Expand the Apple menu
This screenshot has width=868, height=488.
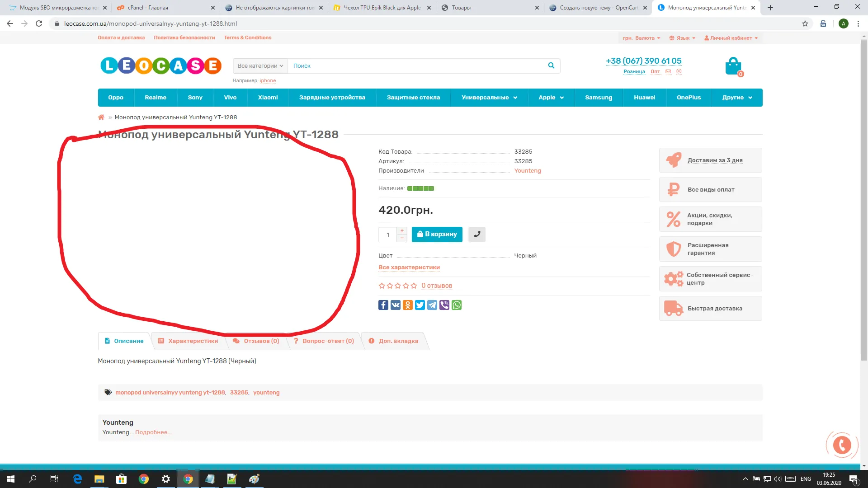tap(551, 98)
